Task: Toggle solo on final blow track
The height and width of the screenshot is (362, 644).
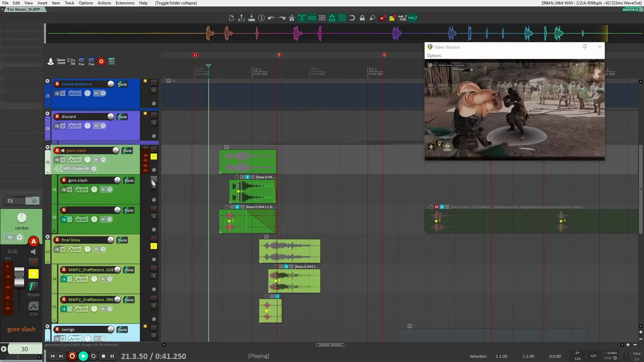Action: click(x=154, y=246)
